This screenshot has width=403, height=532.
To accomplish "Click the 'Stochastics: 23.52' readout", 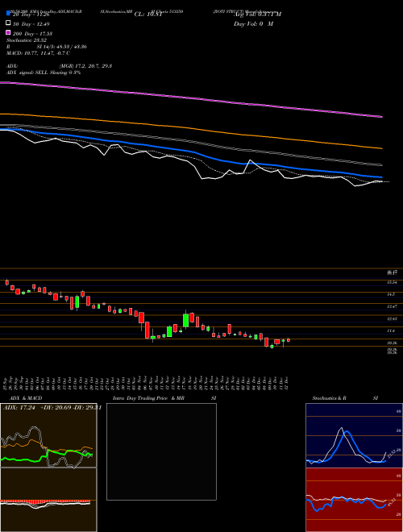I will tap(26, 40).
